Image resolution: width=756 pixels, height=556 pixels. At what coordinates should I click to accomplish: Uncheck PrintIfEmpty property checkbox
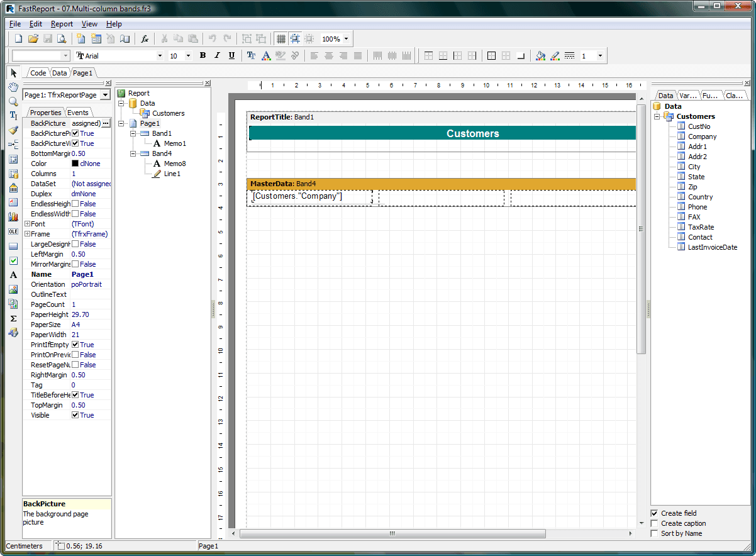pyautogui.click(x=75, y=345)
